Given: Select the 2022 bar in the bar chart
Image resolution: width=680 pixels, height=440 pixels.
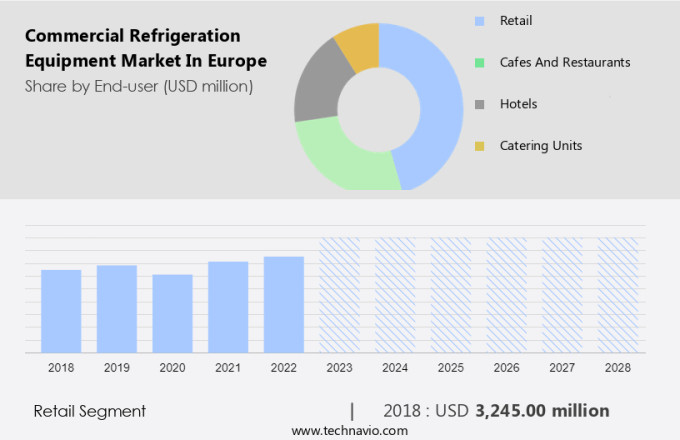Looking at the screenshot, I should click(284, 304).
